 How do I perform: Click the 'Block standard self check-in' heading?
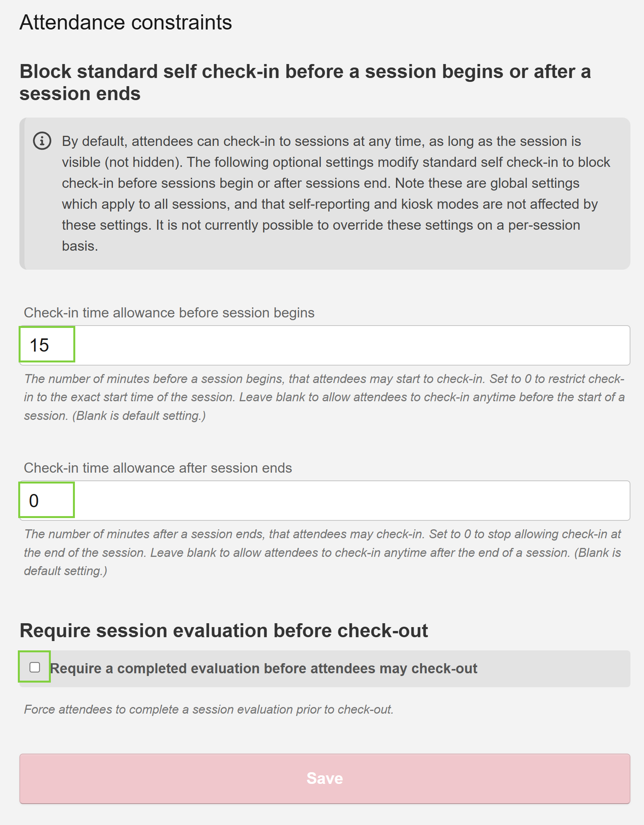click(305, 82)
